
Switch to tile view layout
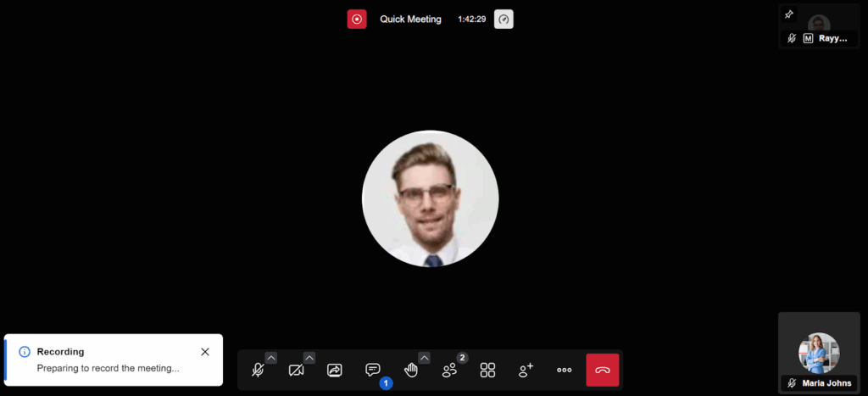pos(487,371)
